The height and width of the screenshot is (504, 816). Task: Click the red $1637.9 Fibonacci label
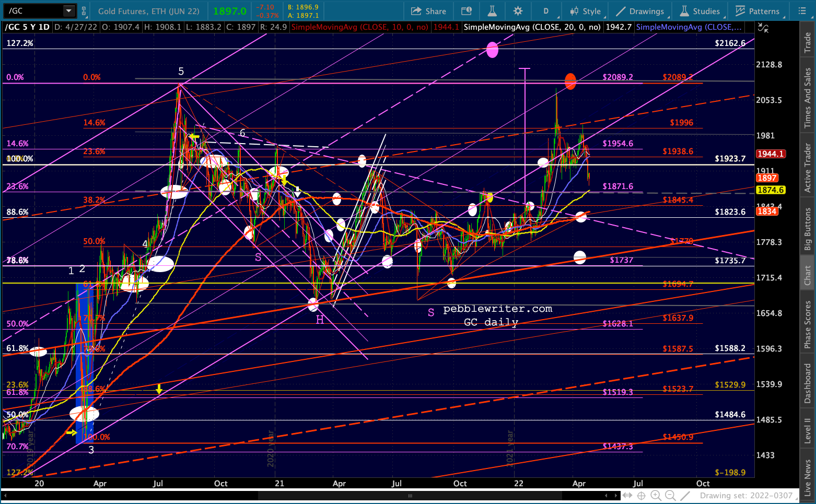pyautogui.click(x=678, y=318)
